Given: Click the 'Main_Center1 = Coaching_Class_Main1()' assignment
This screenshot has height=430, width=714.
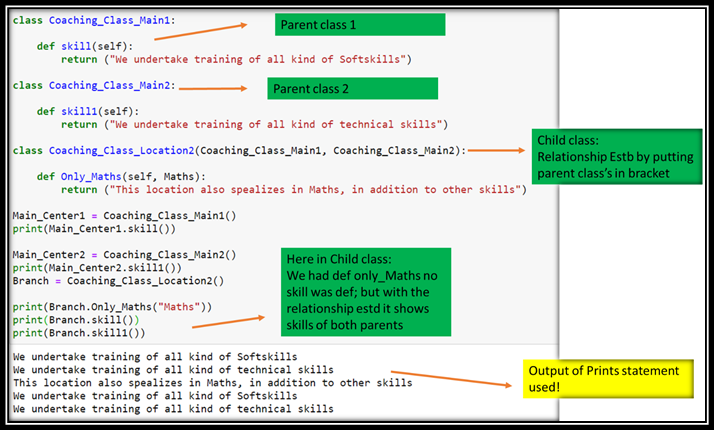Looking at the screenshot, I should coord(124,215).
